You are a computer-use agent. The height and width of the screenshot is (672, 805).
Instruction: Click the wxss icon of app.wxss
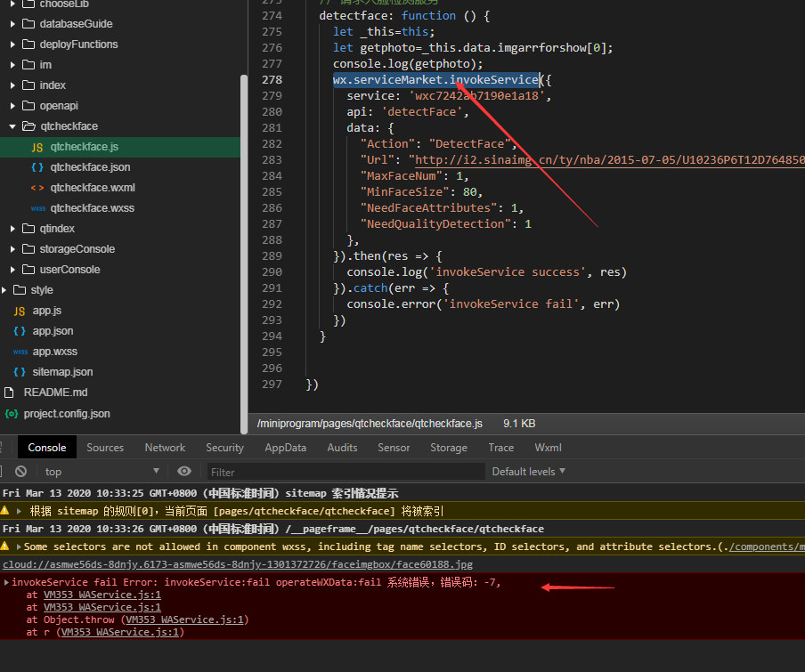tap(20, 352)
